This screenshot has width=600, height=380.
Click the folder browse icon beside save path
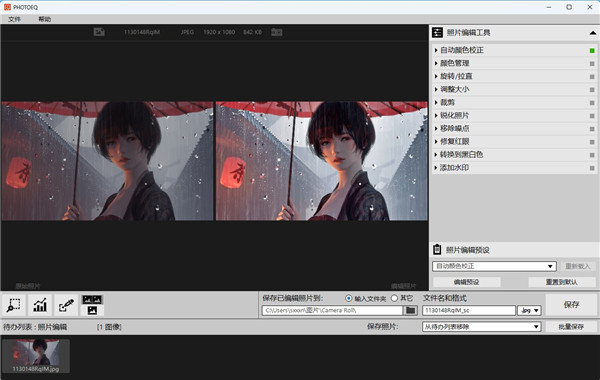click(x=410, y=310)
